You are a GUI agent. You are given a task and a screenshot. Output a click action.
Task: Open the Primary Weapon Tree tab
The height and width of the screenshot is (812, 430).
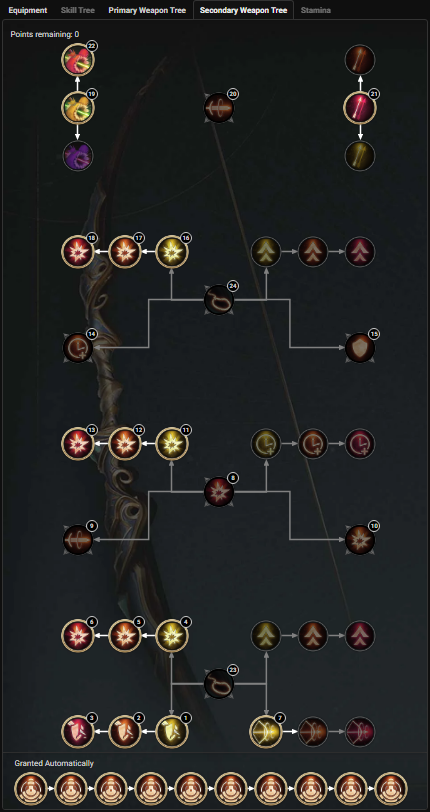147,10
